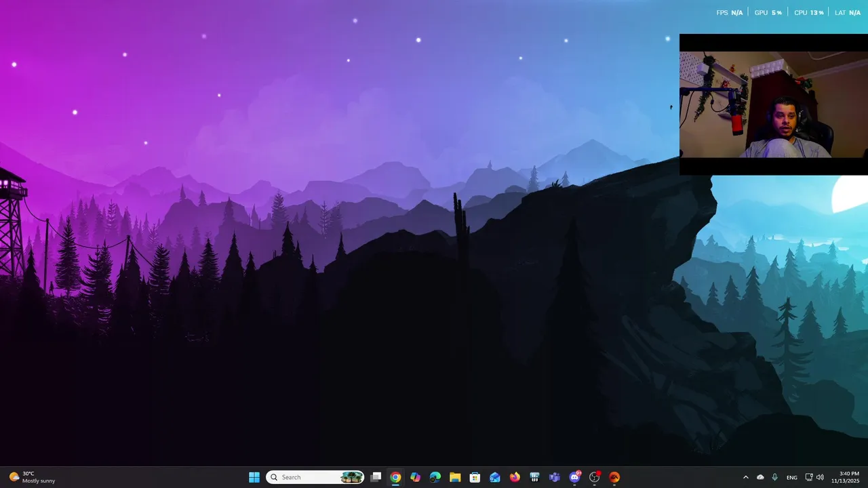
Task: Switch input language via ENG
Action: [792, 477]
